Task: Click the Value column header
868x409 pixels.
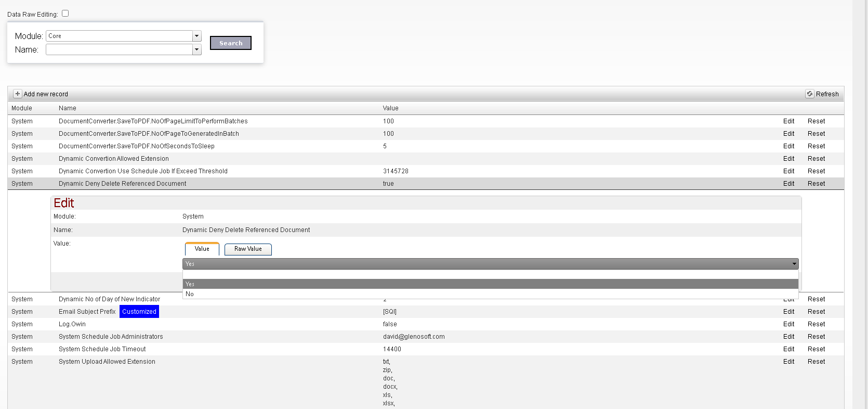Action: coord(391,108)
